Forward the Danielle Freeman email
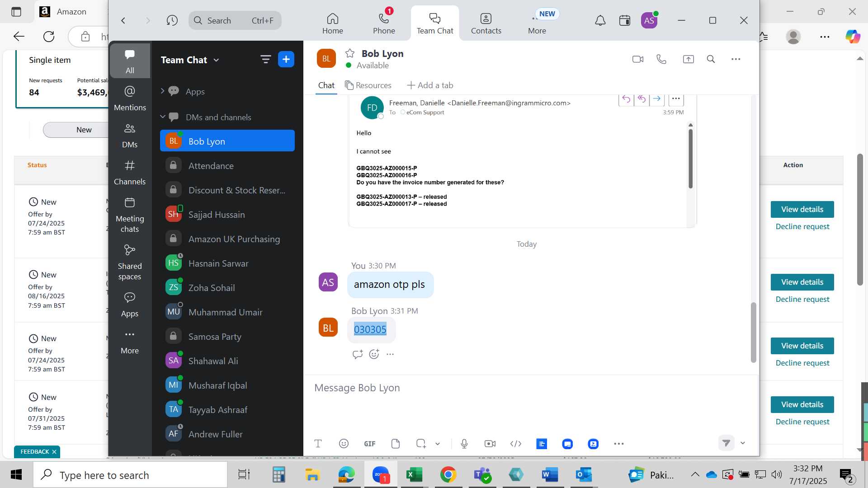This screenshot has width=868, height=488. [x=657, y=99]
